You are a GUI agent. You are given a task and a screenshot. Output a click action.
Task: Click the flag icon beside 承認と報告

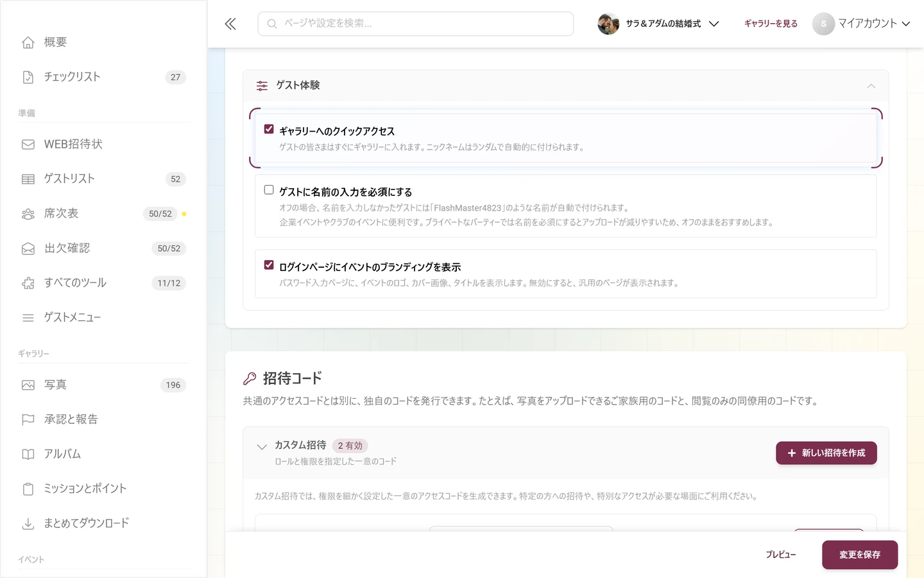click(28, 420)
